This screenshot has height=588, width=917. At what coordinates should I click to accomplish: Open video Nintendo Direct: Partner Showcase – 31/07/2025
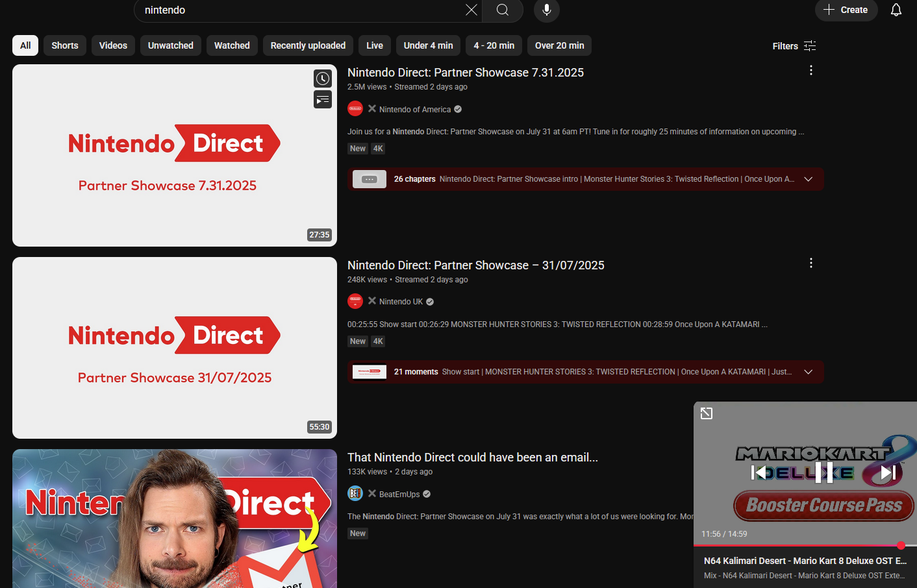point(476,265)
